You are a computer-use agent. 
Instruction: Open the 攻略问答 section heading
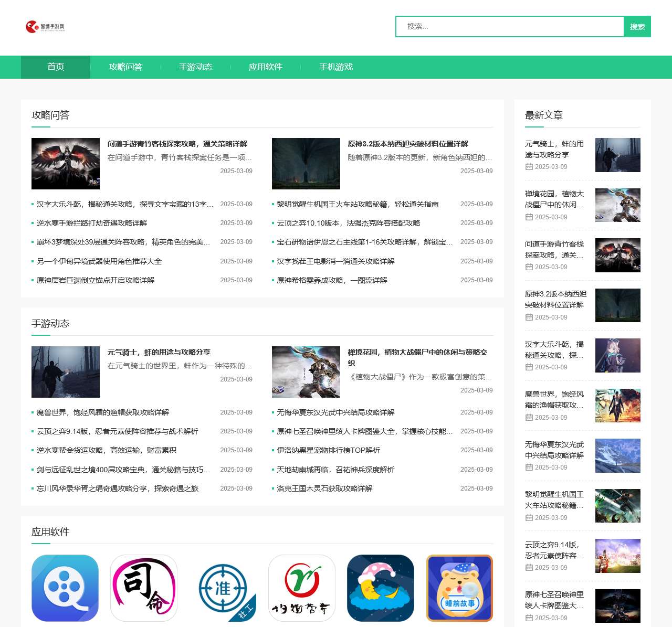(50, 115)
